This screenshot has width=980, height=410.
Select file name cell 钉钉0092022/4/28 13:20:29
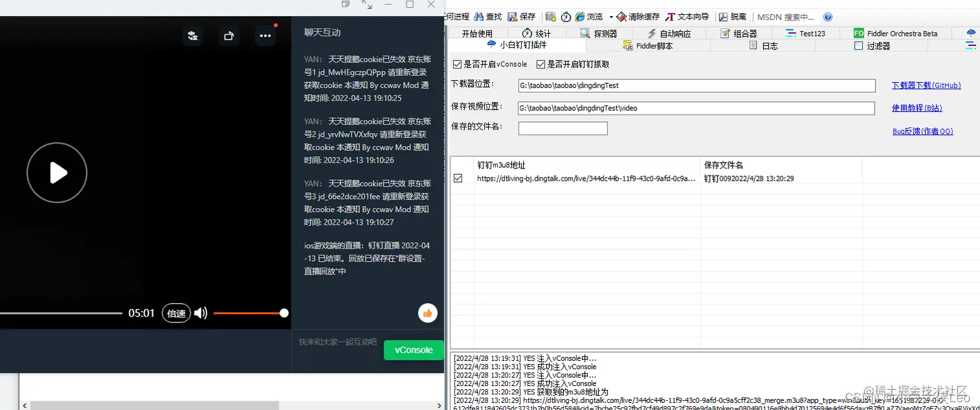781,178
